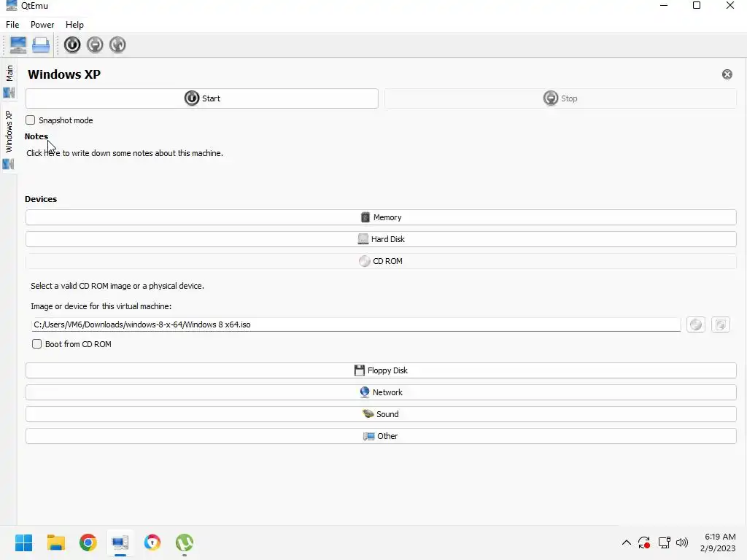This screenshot has height=560, width=747.
Task: Click the 'Select a valid CD ROM image' text
Action: (117, 286)
